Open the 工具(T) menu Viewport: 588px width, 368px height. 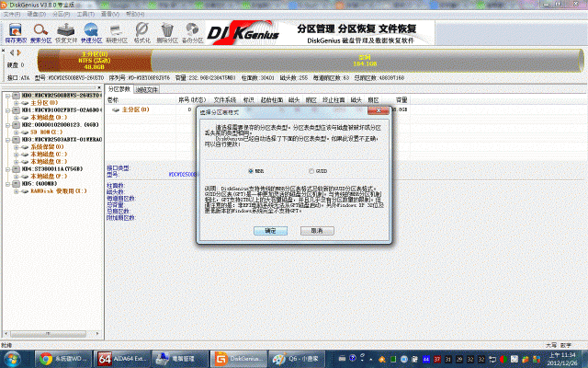[x=85, y=14]
